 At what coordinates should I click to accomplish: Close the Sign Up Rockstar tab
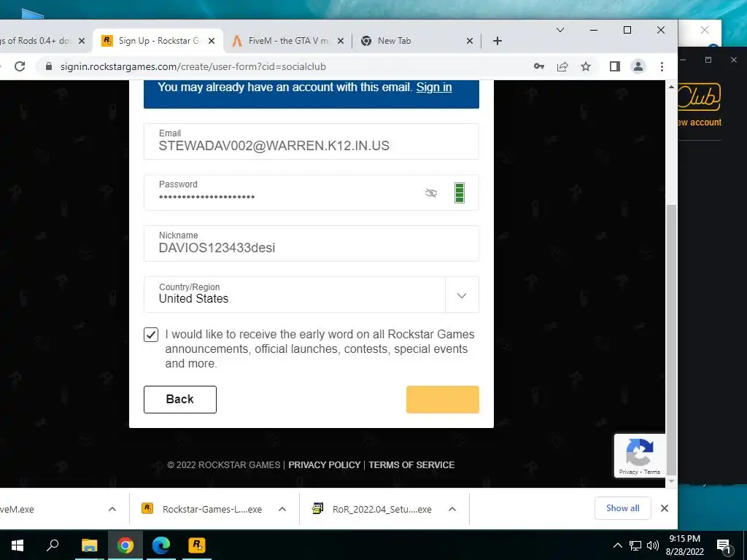click(x=212, y=41)
